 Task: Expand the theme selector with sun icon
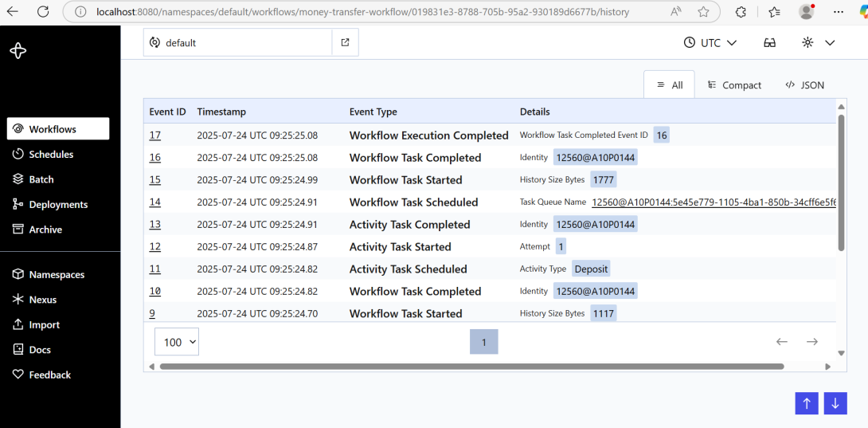818,43
